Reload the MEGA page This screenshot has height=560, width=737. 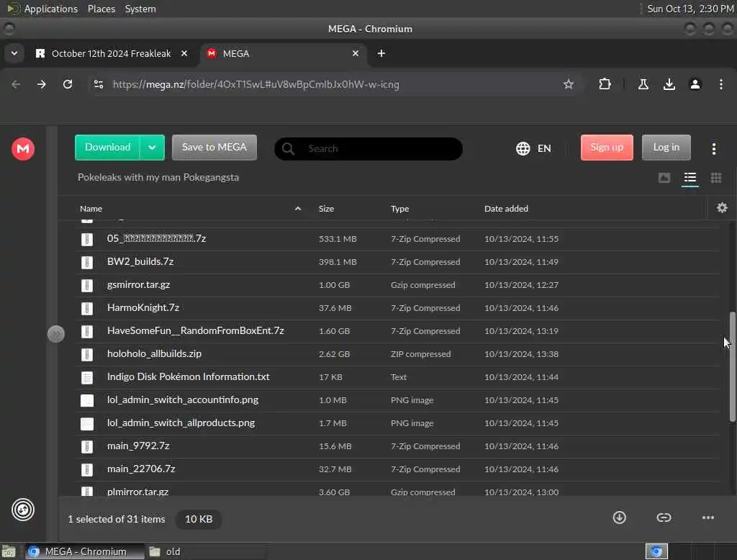coord(68,84)
